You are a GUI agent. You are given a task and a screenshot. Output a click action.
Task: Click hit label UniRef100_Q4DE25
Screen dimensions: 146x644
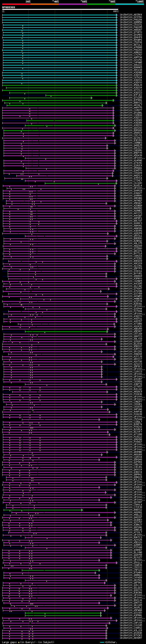coord(131,146)
